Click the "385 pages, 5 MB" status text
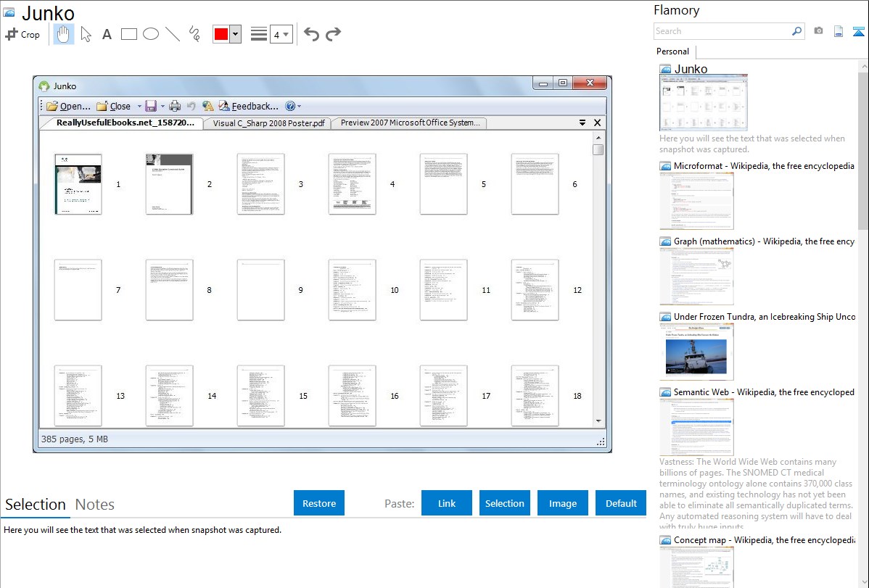Image resolution: width=869 pixels, height=588 pixels. point(75,439)
